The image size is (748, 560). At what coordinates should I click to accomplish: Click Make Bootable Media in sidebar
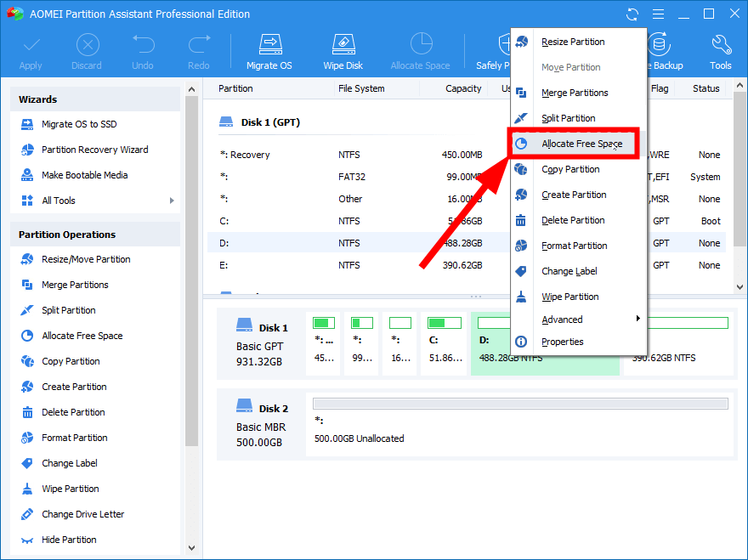84,175
